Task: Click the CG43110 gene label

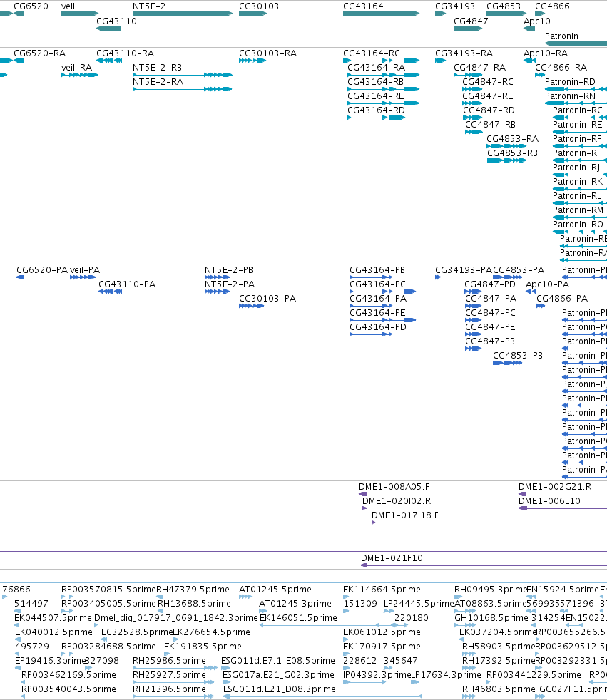Action: tap(116, 21)
